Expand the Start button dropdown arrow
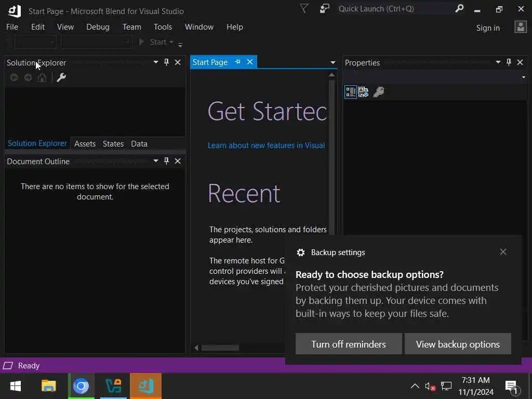 pos(171,42)
